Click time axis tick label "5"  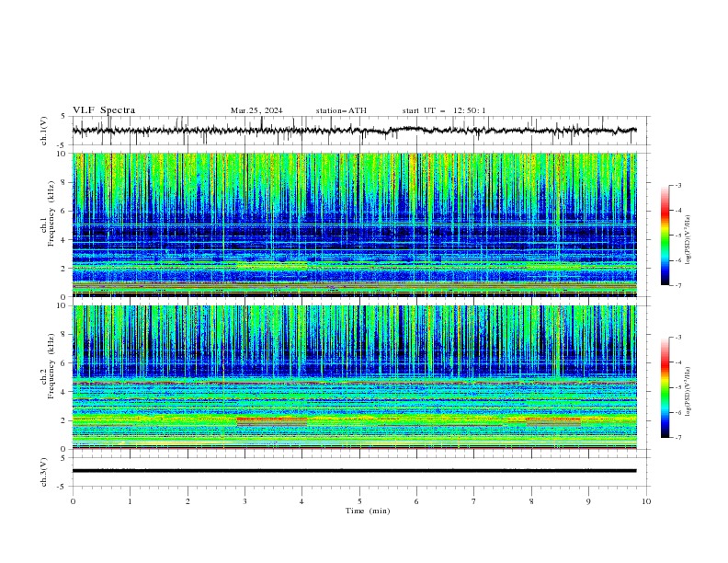(x=359, y=501)
